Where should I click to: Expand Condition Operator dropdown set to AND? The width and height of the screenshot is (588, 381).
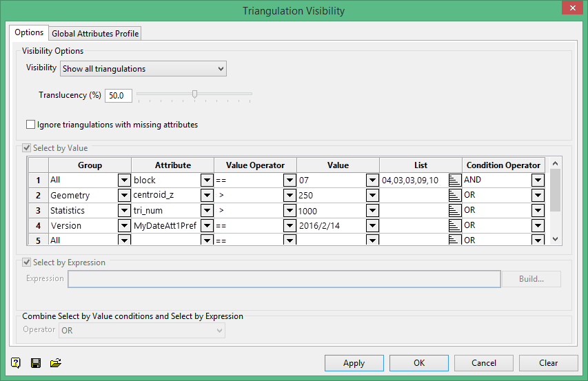click(538, 181)
